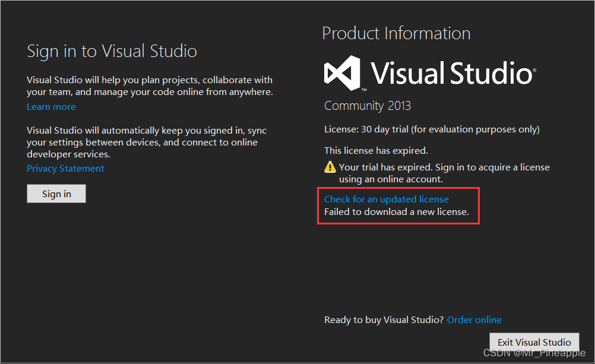
Task: Click the Community 2013 edition label
Action: click(367, 106)
